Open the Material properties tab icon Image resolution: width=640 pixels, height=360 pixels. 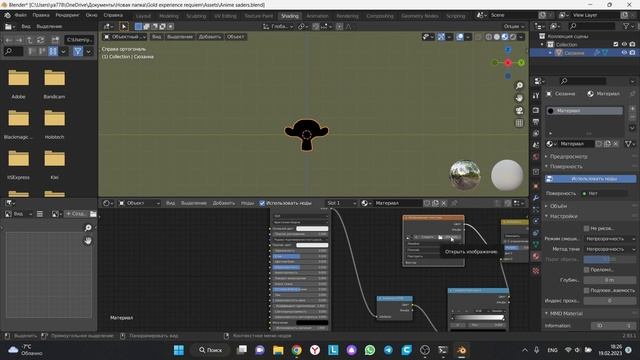[x=536, y=256]
